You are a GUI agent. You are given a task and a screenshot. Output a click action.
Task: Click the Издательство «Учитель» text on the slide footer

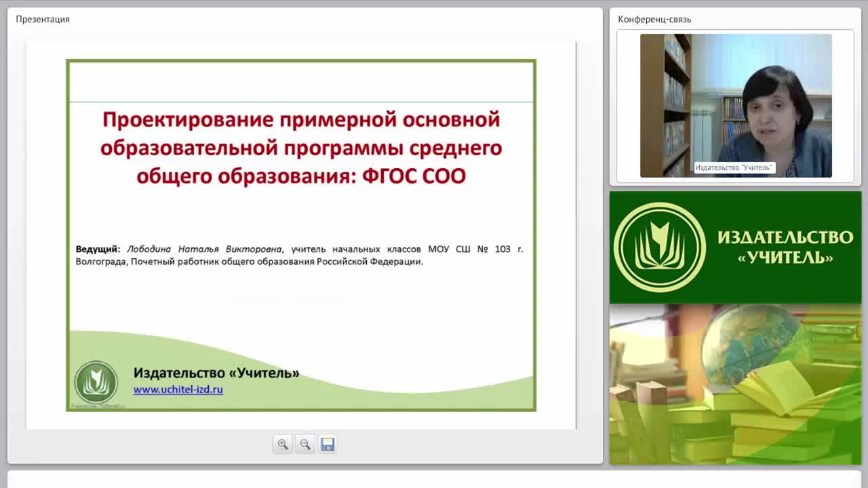click(x=216, y=373)
